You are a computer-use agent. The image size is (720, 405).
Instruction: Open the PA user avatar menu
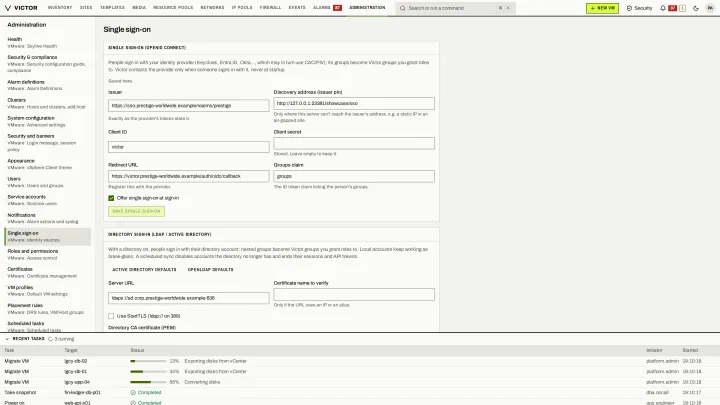710,8
